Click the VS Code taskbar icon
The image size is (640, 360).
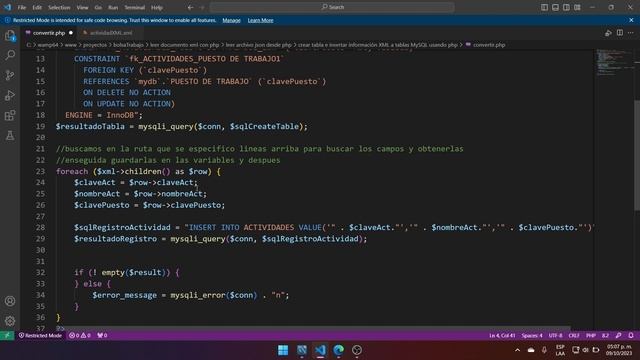pyautogui.click(x=320, y=350)
